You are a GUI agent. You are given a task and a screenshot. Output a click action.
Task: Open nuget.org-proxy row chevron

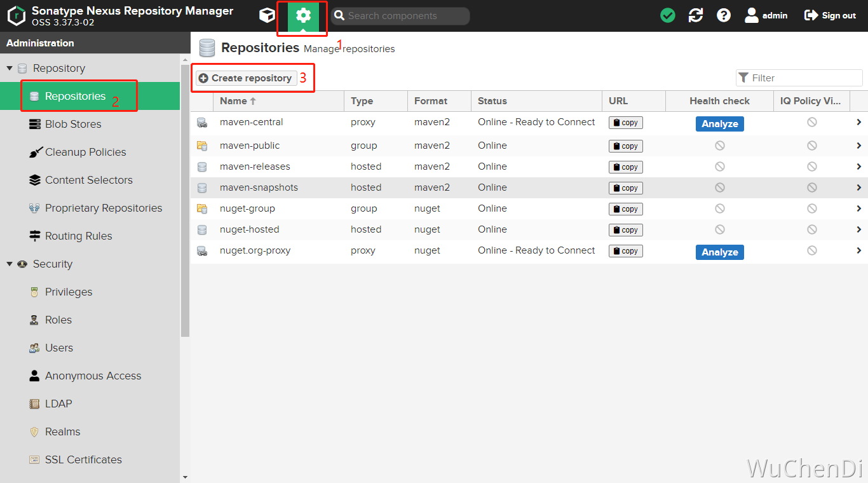click(x=858, y=250)
